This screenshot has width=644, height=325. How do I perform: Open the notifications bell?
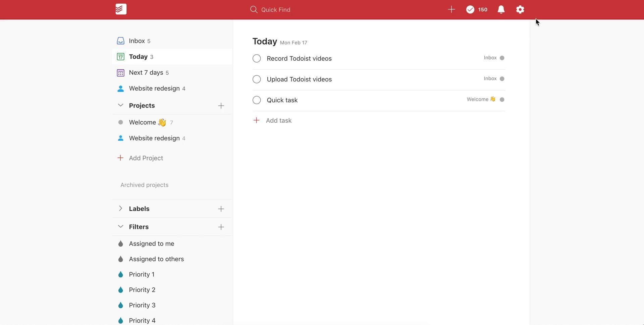pyautogui.click(x=501, y=9)
